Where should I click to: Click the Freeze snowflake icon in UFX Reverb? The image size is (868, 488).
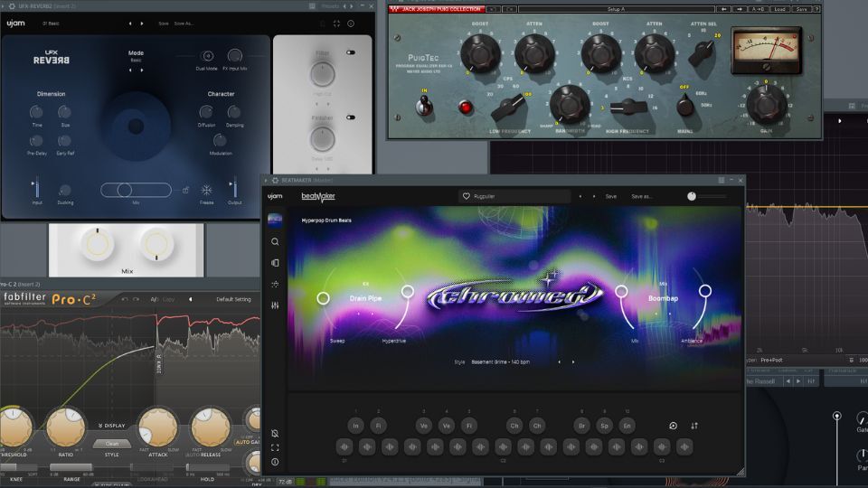click(207, 190)
